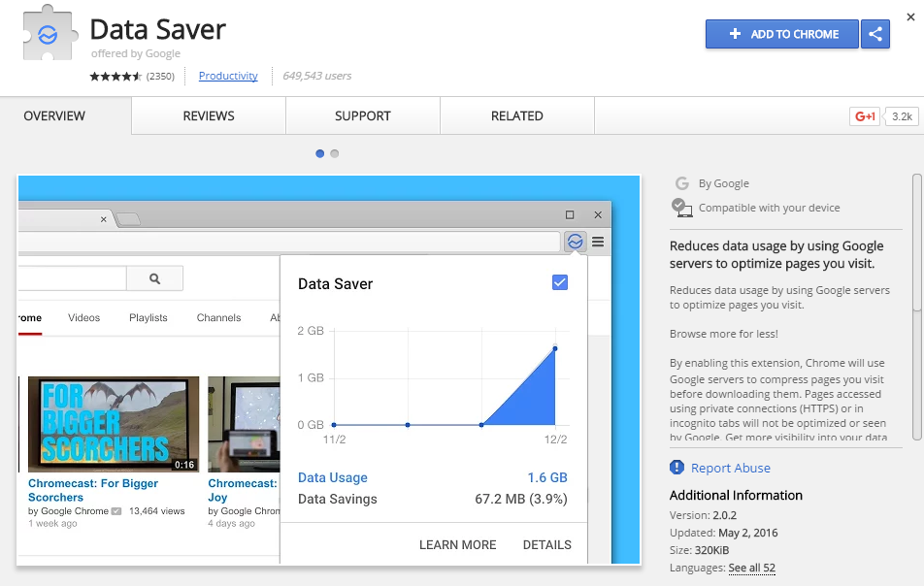The height and width of the screenshot is (586, 924).
Task: Click the 67.2 MB (3.9%) savings value
Action: pyautogui.click(x=521, y=499)
